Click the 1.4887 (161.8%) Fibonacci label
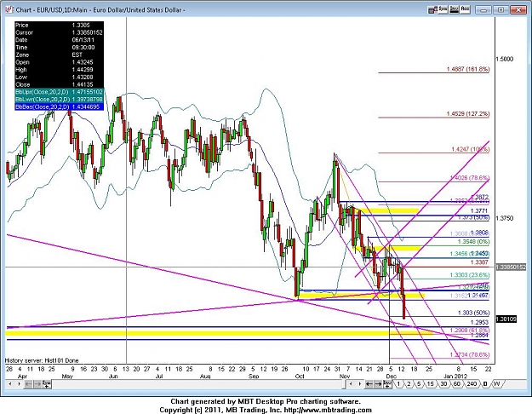 (468, 69)
